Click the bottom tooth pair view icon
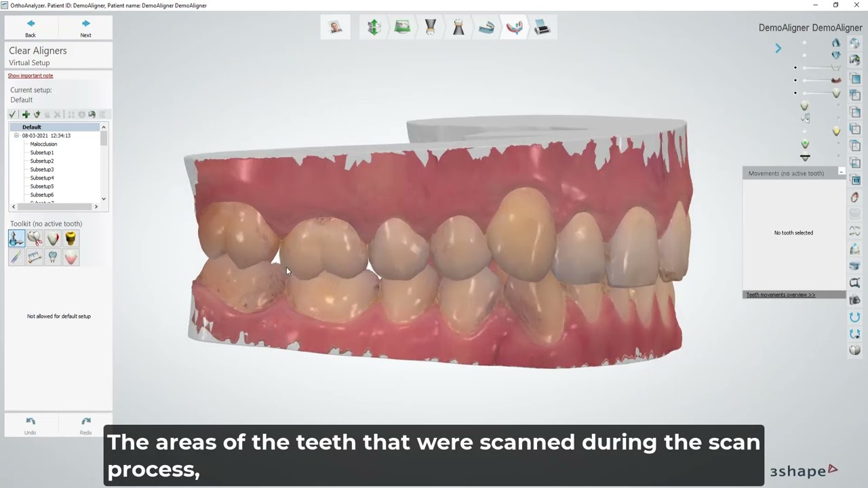 pyautogui.click(x=855, y=350)
